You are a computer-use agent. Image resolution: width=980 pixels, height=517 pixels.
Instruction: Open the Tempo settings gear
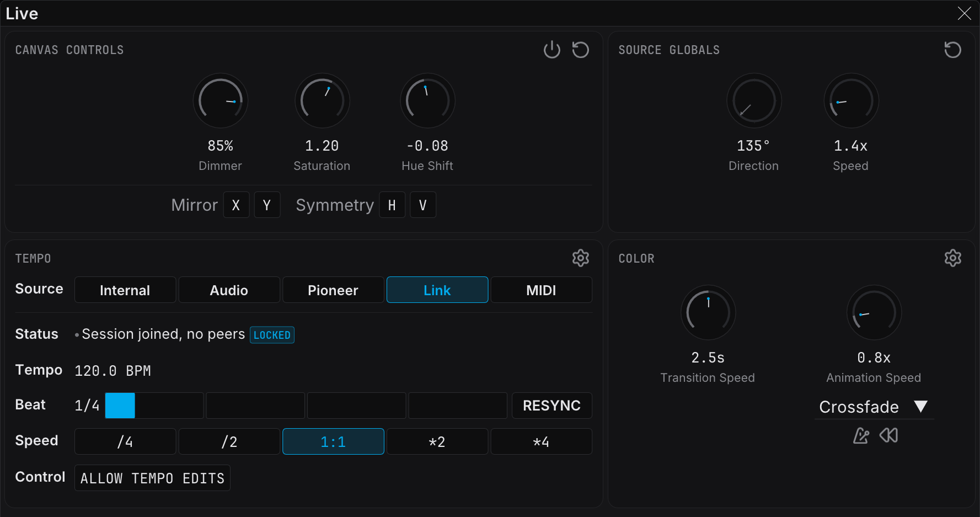pyautogui.click(x=580, y=258)
